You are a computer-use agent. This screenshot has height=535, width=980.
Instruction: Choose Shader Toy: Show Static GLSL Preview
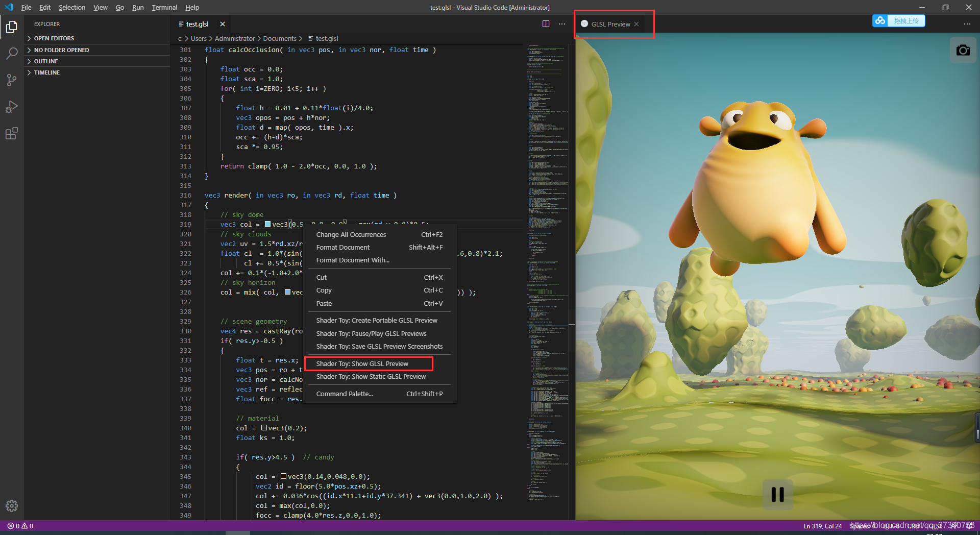click(379, 377)
